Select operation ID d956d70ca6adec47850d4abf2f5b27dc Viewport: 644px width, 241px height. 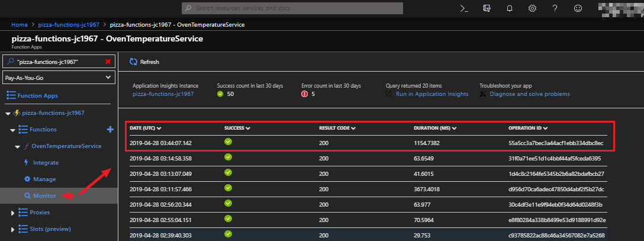click(556, 189)
